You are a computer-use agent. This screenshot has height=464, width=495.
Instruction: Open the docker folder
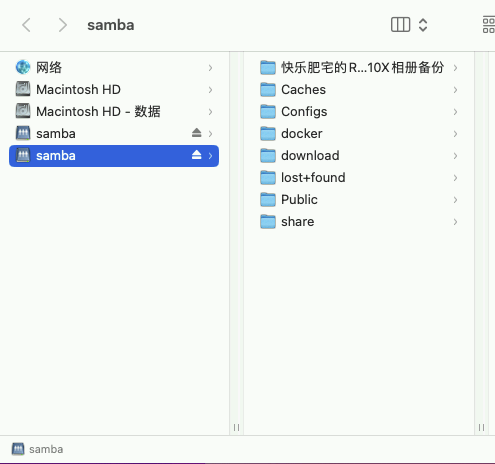[x=359, y=134]
